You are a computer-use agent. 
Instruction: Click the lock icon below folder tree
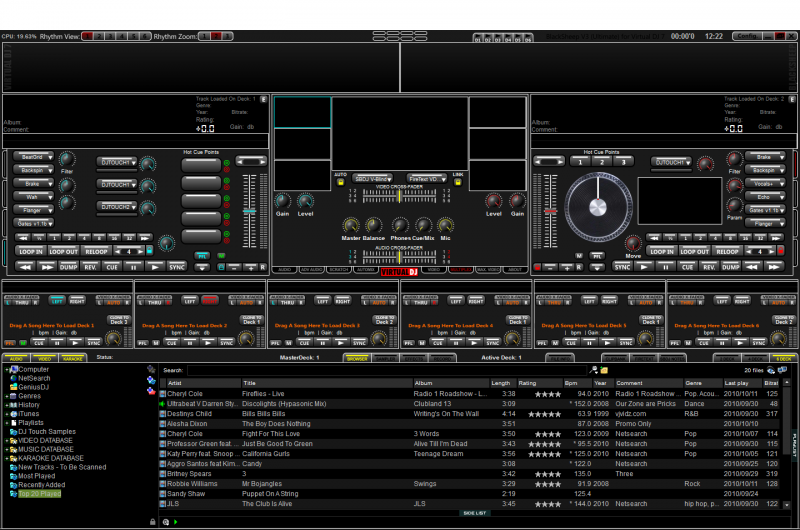coord(153,522)
